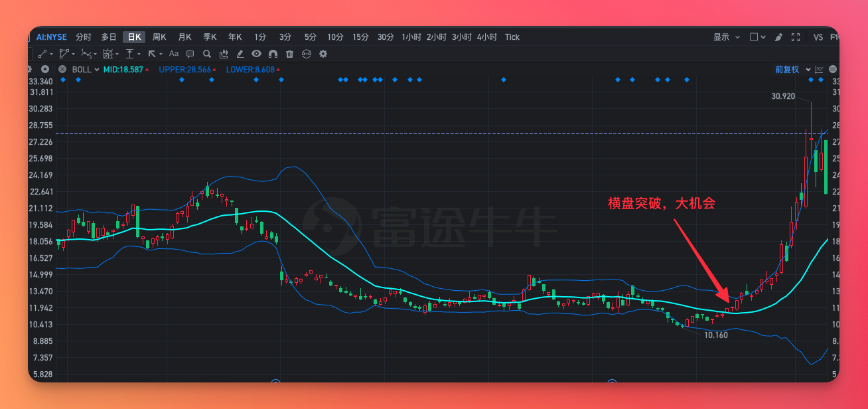Select the 4小时 interval

[x=487, y=37]
